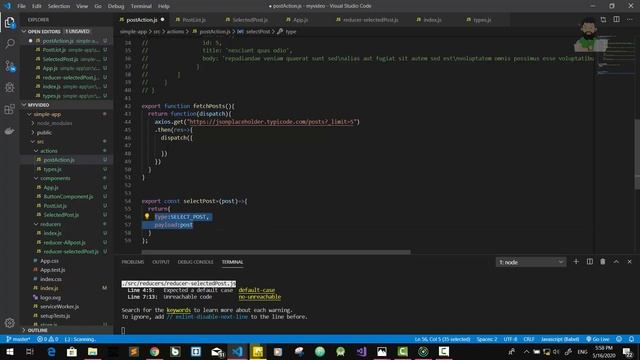640x360 pixels.
Task: Open the Docker view in activity bar
Action: [10, 131]
